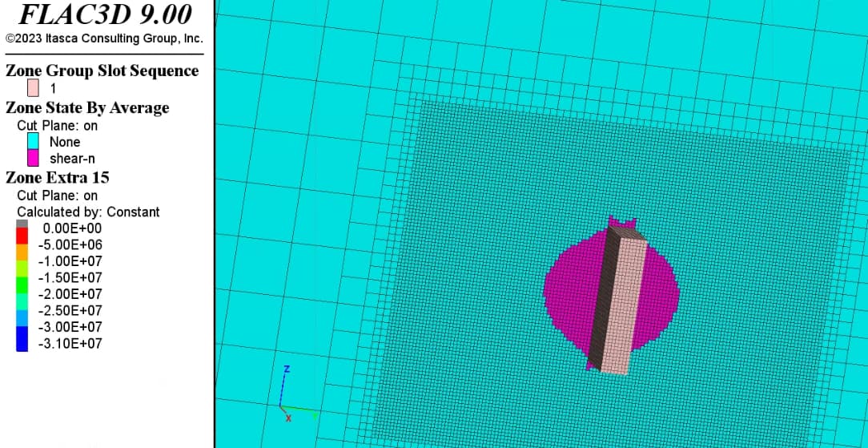Click the -2.00E+07 legend value
Viewport: 868px width, 448px height.
pyautogui.click(x=70, y=294)
